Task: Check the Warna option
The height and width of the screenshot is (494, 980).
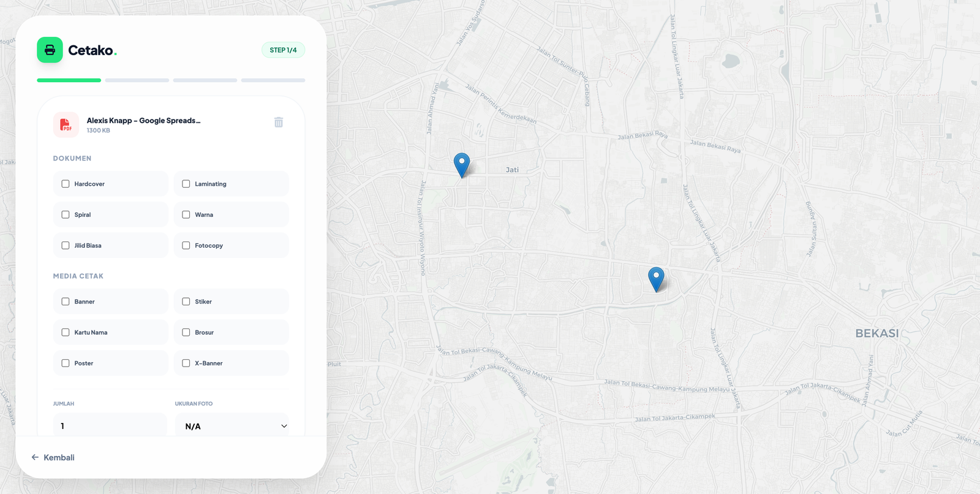Action: (186, 215)
